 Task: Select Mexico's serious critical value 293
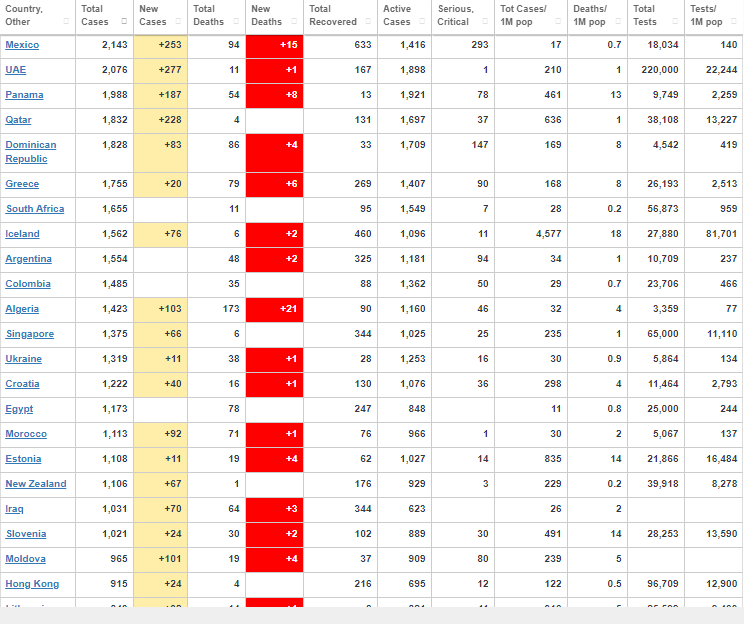coord(480,45)
